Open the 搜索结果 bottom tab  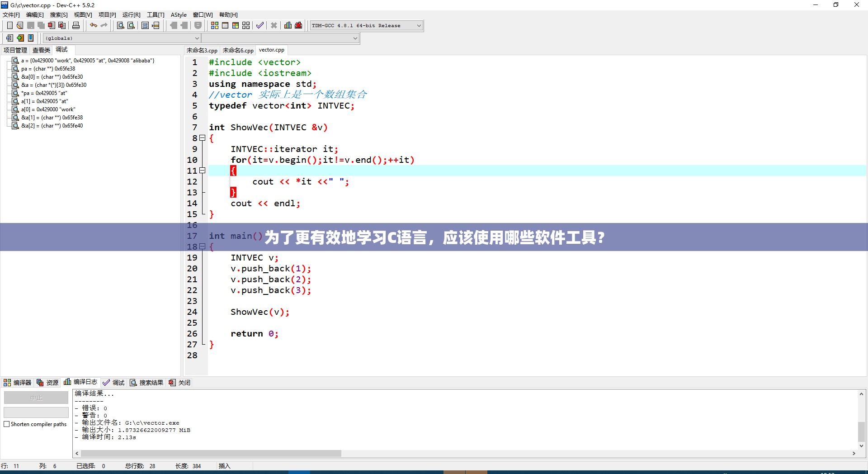(146, 383)
